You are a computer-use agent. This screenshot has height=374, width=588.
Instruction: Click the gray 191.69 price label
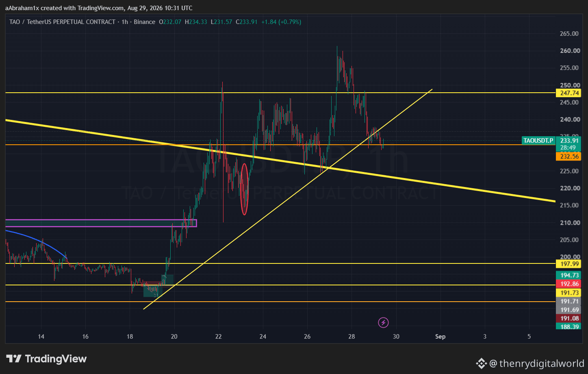pyautogui.click(x=568, y=310)
